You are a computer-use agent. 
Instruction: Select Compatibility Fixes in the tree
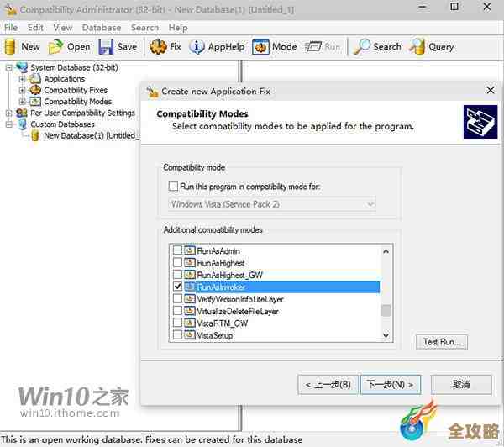[76, 90]
